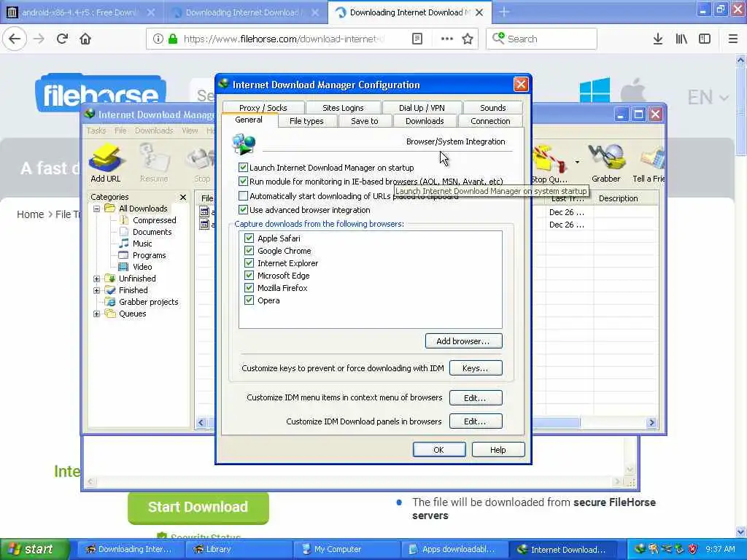Select Compressed category folder
Screen dimensions: 747x560
(x=154, y=220)
